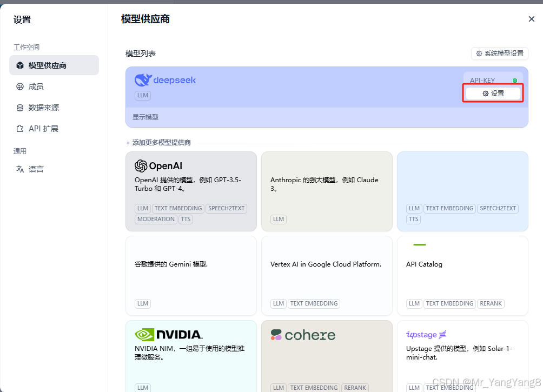The width and height of the screenshot is (543, 392).
Task: Click SPEECH2TEXT tag on OpenAI card
Action: point(227,209)
